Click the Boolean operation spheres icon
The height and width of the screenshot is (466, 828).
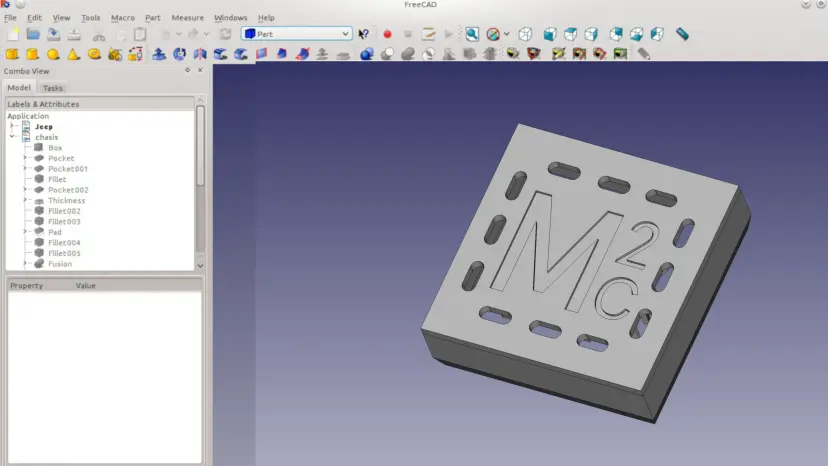[366, 54]
